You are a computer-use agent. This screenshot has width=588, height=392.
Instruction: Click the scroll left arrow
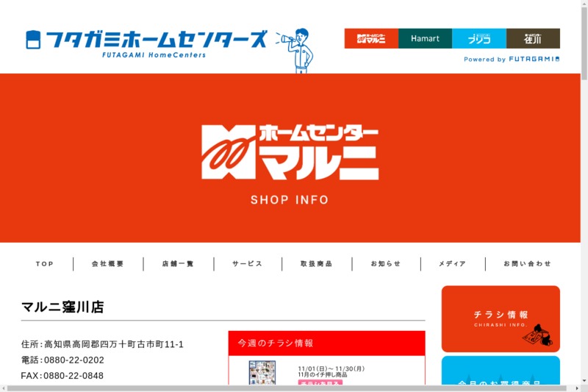pyautogui.click(x=3, y=388)
